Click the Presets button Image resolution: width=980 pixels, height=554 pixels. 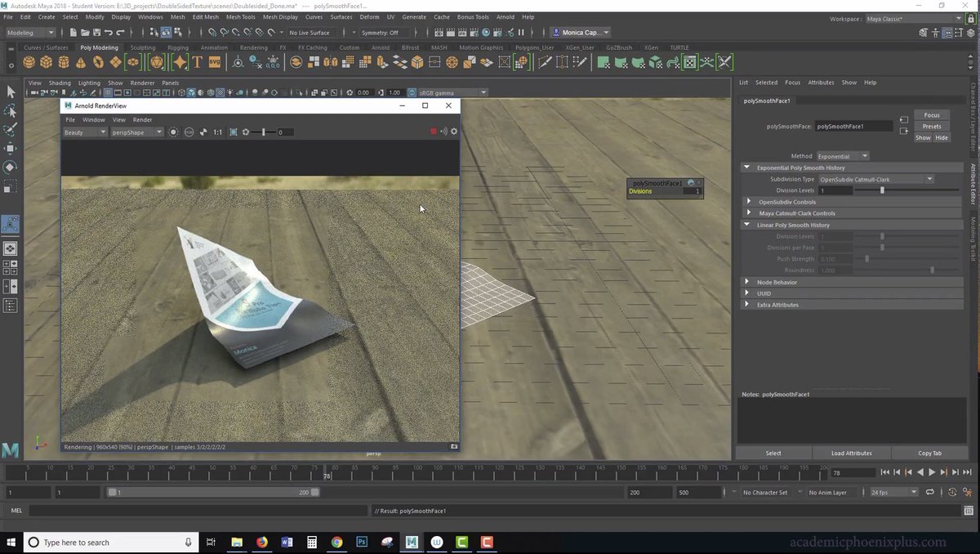[x=932, y=127]
